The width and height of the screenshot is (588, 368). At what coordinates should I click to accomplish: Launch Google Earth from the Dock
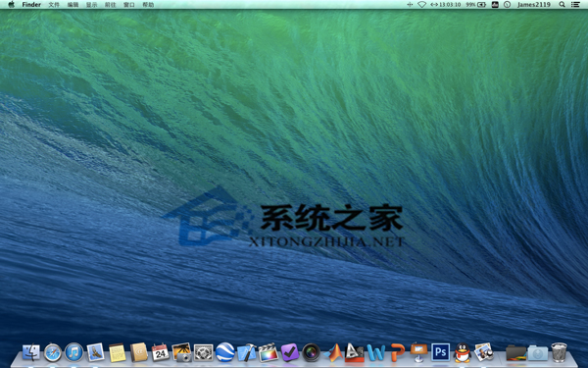pos(225,352)
